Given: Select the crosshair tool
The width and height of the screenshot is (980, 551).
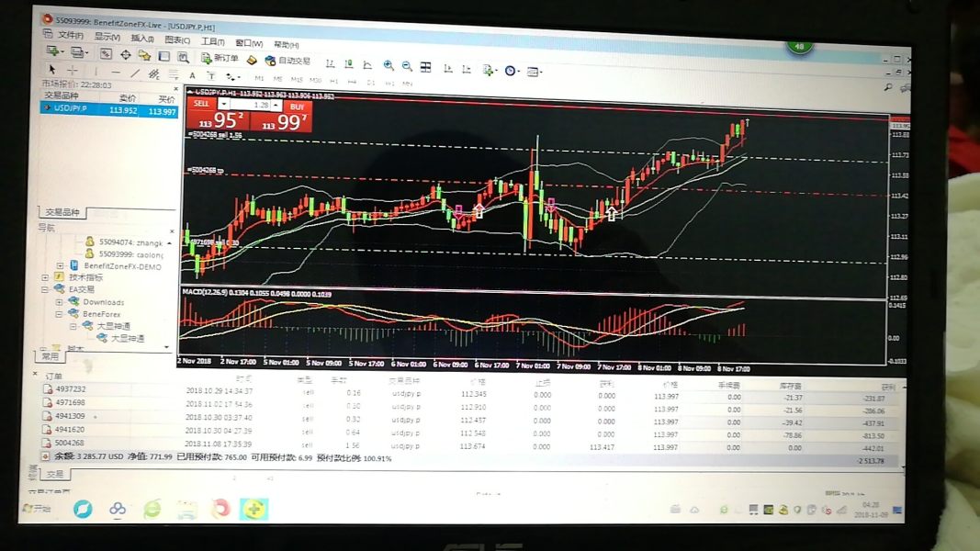Looking at the screenshot, I should click(x=72, y=71).
